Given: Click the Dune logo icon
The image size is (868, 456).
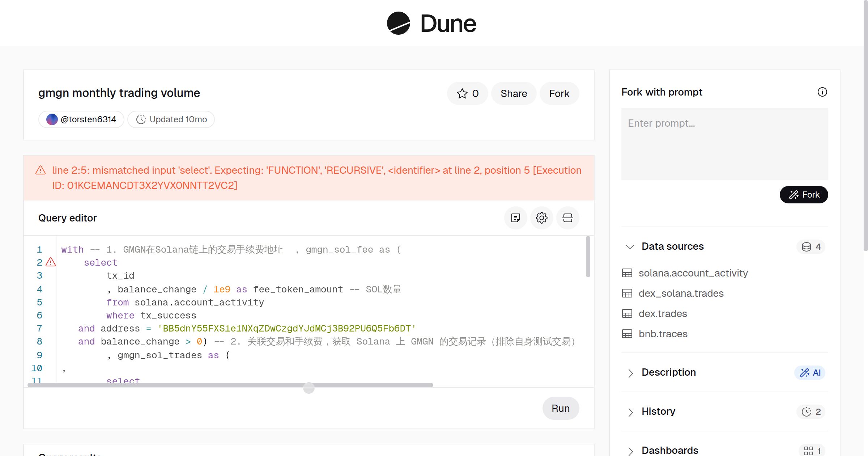Looking at the screenshot, I should 398,23.
